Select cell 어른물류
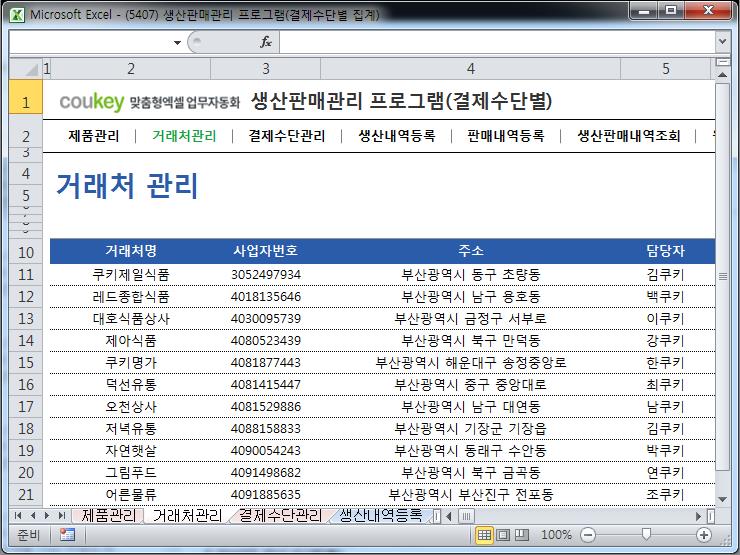Screen dimensions: 740x555 click(131, 495)
